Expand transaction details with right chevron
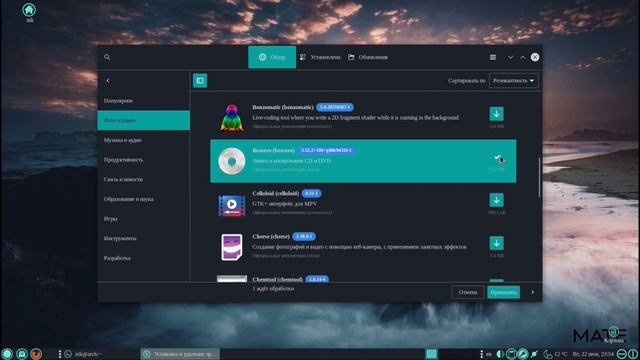Image resolution: width=640 pixels, height=360 pixels. 532,292
